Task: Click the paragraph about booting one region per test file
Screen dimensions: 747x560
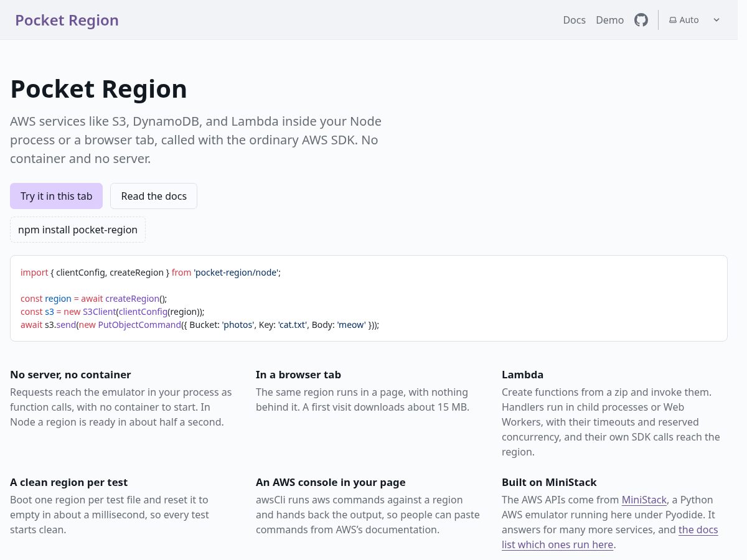Action: (110, 515)
